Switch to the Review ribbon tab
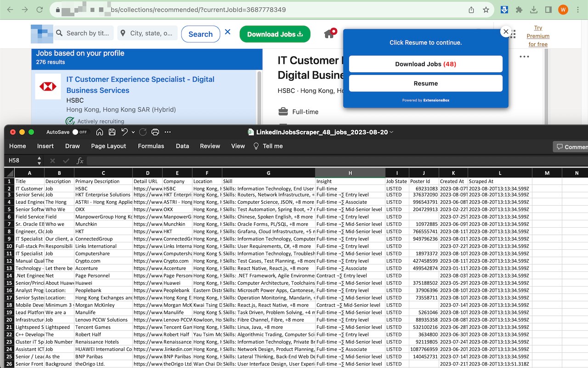This screenshot has width=588, height=368. coord(210,146)
